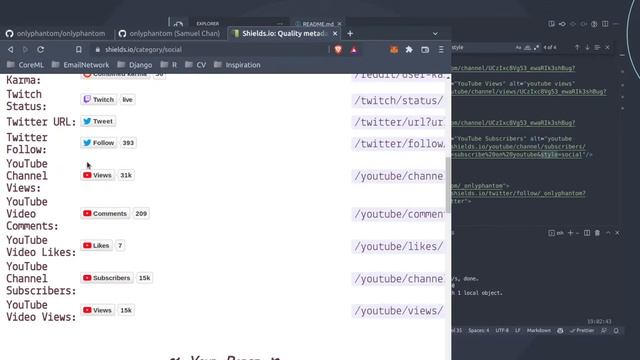Split the terminal panel
The image size is (640, 360).
tap(587, 233)
